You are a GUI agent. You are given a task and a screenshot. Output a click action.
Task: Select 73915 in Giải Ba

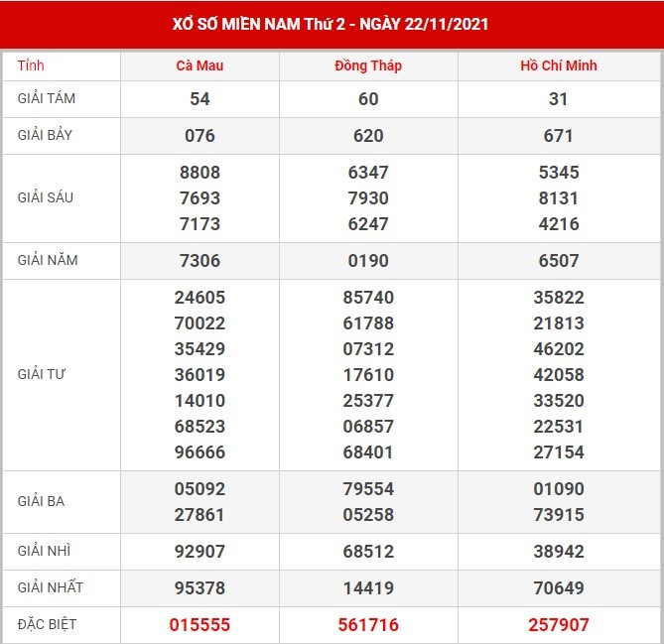[558, 515]
